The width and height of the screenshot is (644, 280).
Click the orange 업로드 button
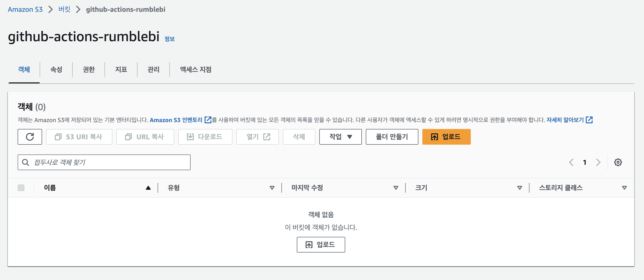[x=446, y=137]
